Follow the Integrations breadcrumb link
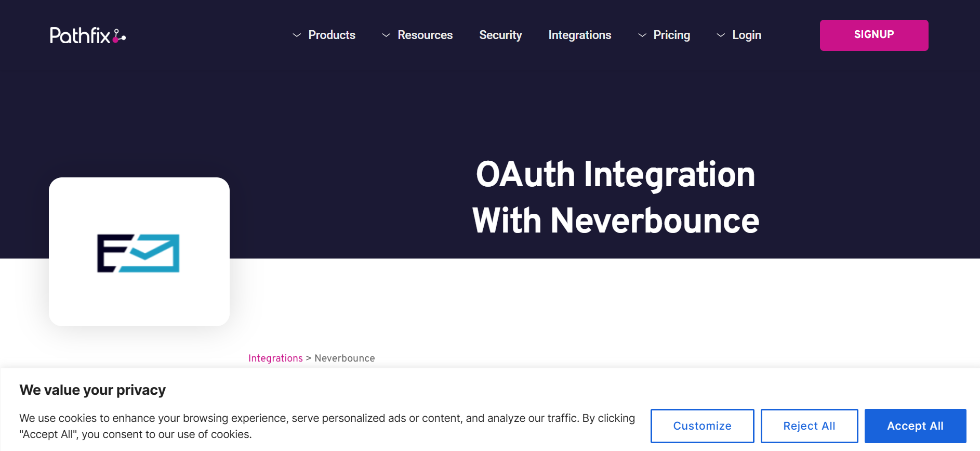Viewport: 980px width, 451px height. (x=275, y=358)
